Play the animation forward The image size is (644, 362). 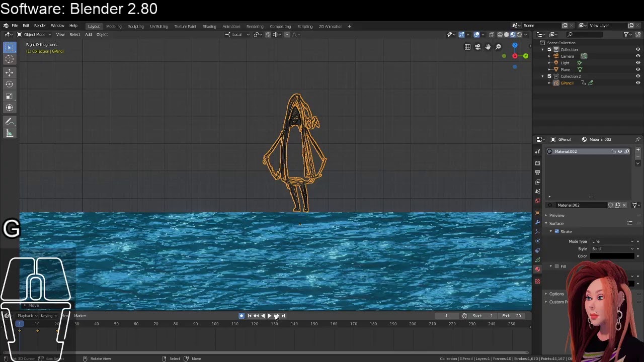coord(269,316)
